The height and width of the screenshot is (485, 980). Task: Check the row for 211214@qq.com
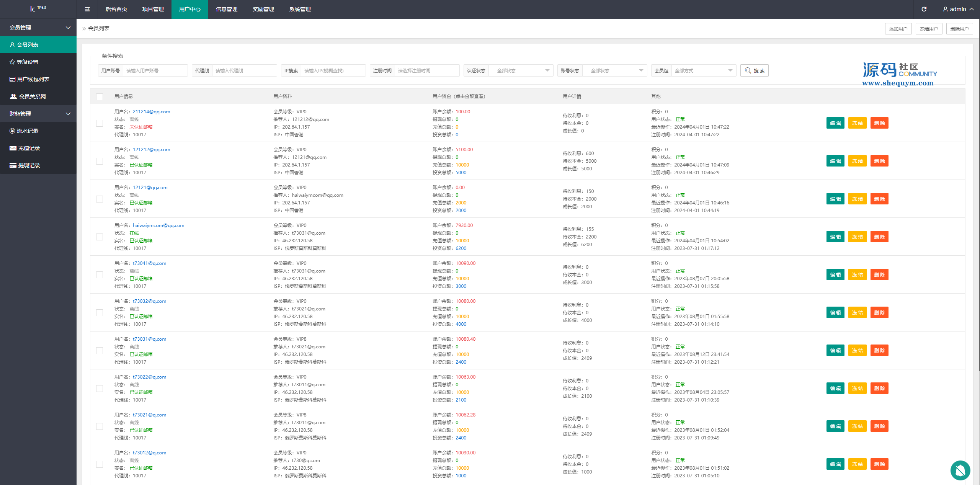pyautogui.click(x=100, y=123)
